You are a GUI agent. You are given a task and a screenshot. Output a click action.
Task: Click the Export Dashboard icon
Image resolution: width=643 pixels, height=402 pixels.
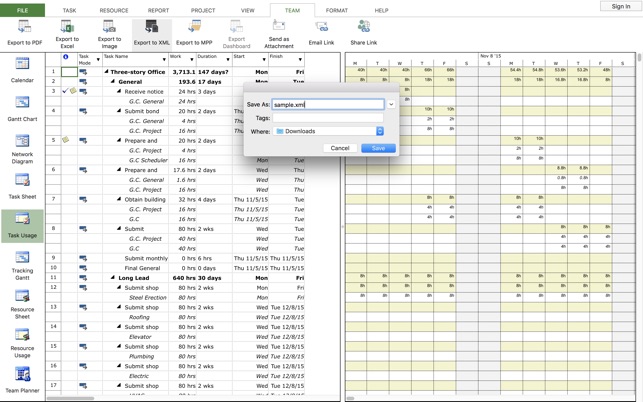click(236, 27)
